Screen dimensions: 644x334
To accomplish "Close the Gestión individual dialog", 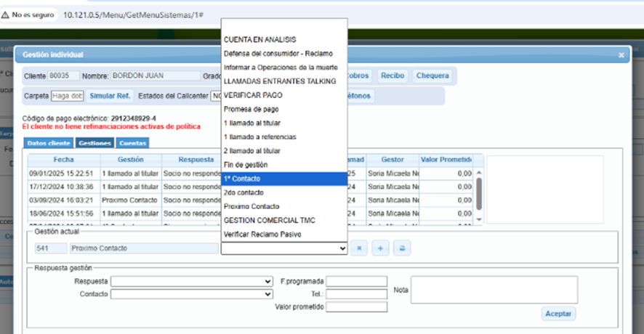I will 621,54.
